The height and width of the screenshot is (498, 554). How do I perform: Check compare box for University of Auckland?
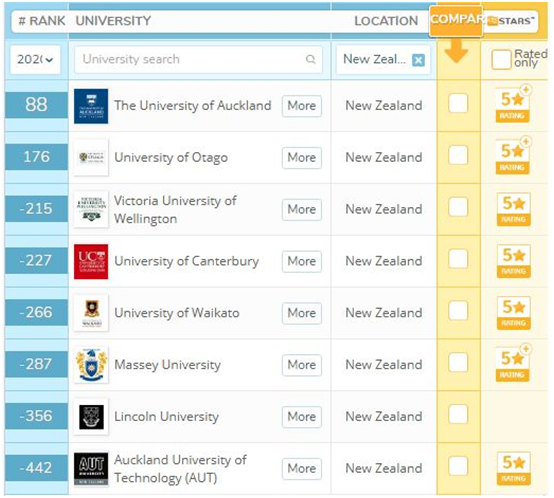pos(458,103)
